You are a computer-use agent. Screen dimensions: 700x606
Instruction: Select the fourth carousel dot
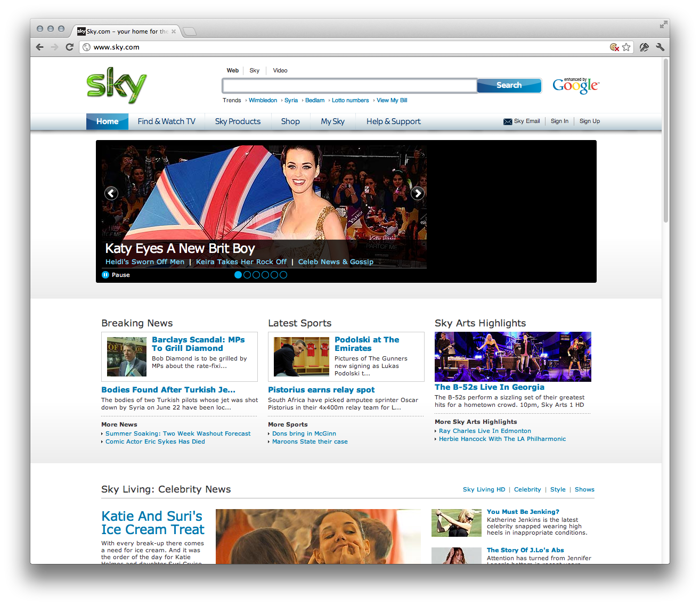coord(265,275)
